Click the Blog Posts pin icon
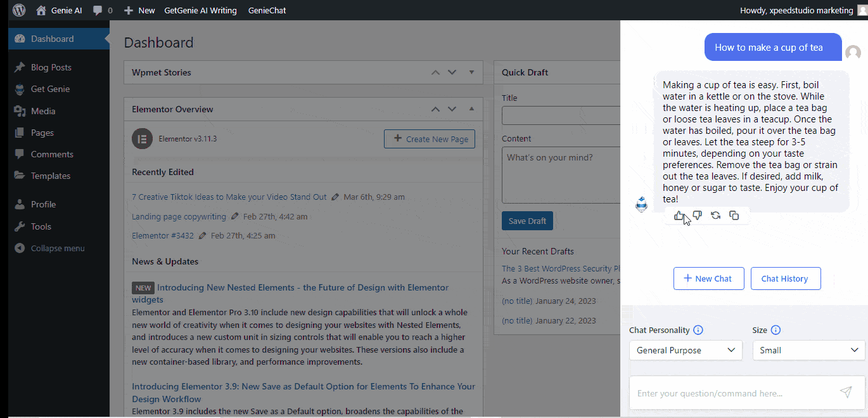The image size is (868, 418). coord(20,67)
